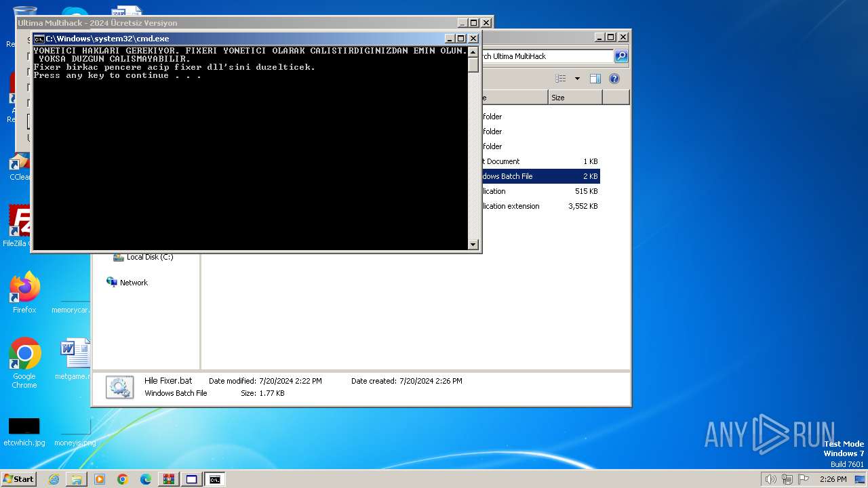Screen dimensions: 868x488
Task: Select the Google Chrome desktop icon
Action: 24,363
